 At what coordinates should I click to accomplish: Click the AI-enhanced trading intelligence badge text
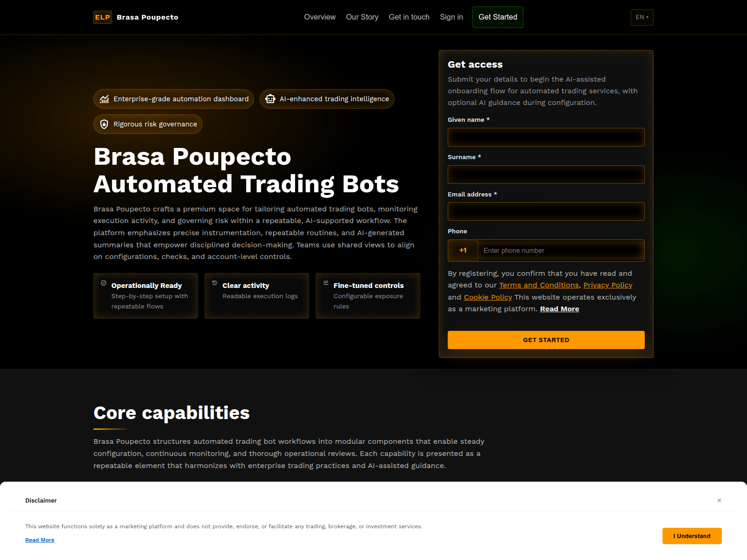click(334, 99)
